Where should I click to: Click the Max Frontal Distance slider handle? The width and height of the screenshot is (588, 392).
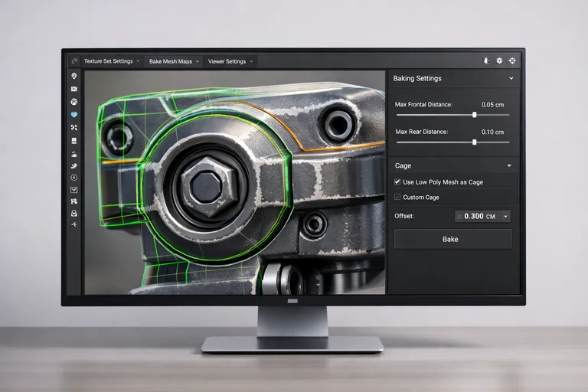[x=475, y=115]
